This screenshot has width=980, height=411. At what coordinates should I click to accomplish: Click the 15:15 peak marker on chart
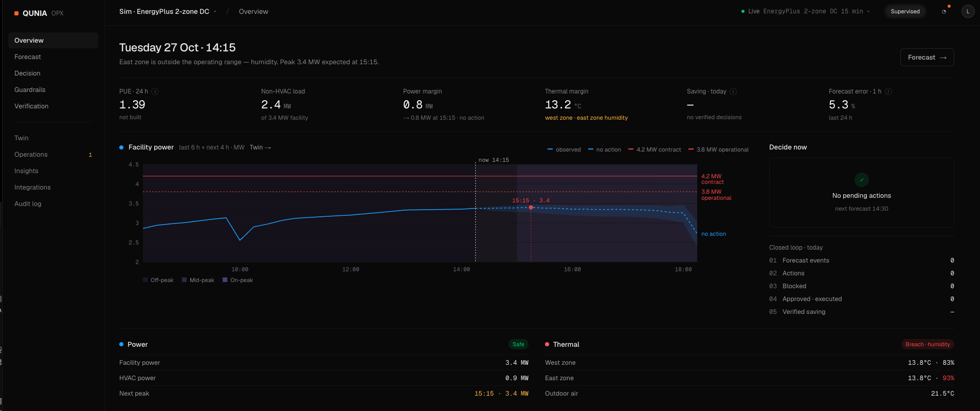tap(531, 208)
